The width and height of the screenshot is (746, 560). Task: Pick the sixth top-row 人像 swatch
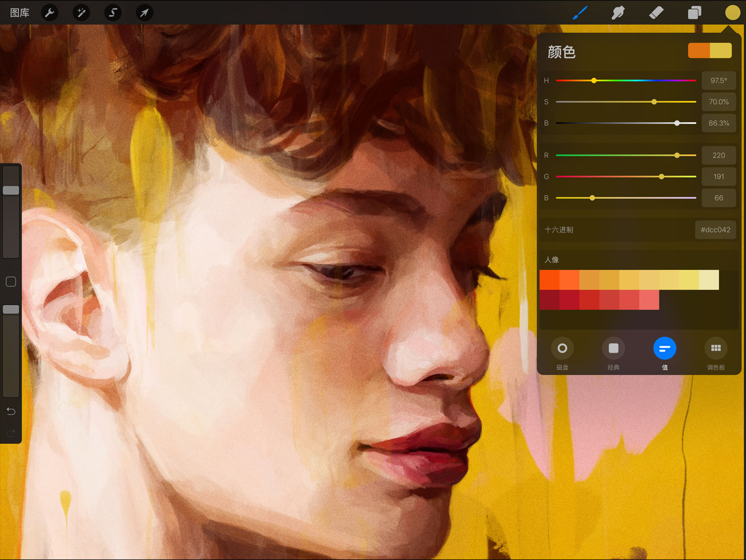click(649, 280)
